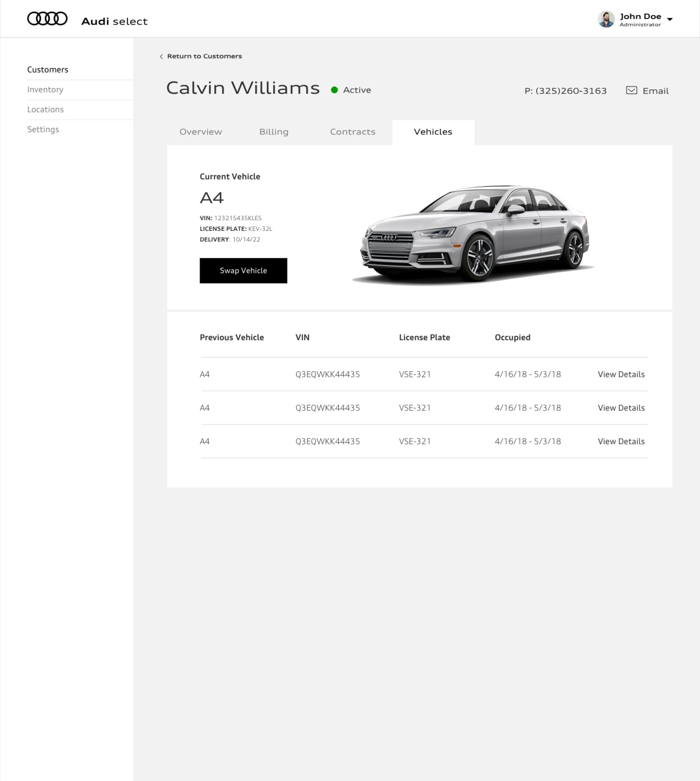
Task: Collapse the account menu chevron
Action: 671,19
